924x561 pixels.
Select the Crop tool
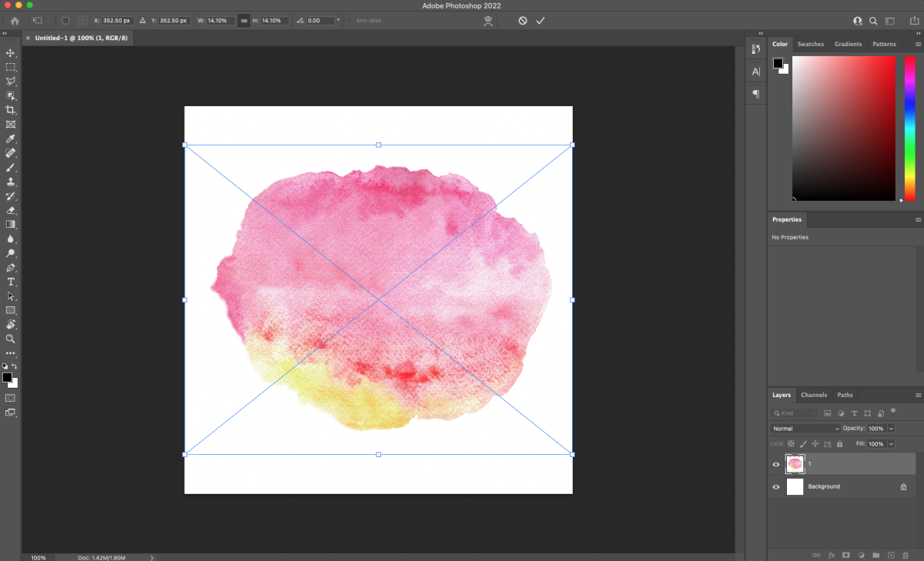pyautogui.click(x=11, y=110)
